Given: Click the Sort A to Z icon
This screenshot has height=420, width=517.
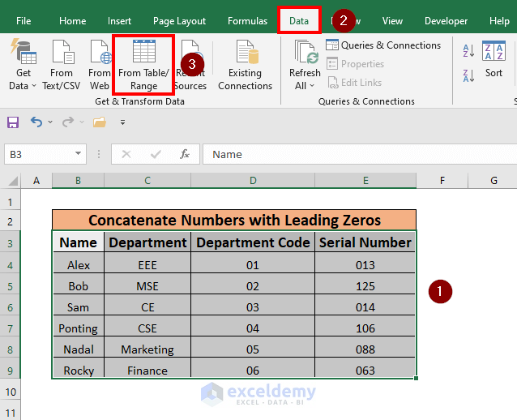Looking at the screenshot, I should pos(468,51).
